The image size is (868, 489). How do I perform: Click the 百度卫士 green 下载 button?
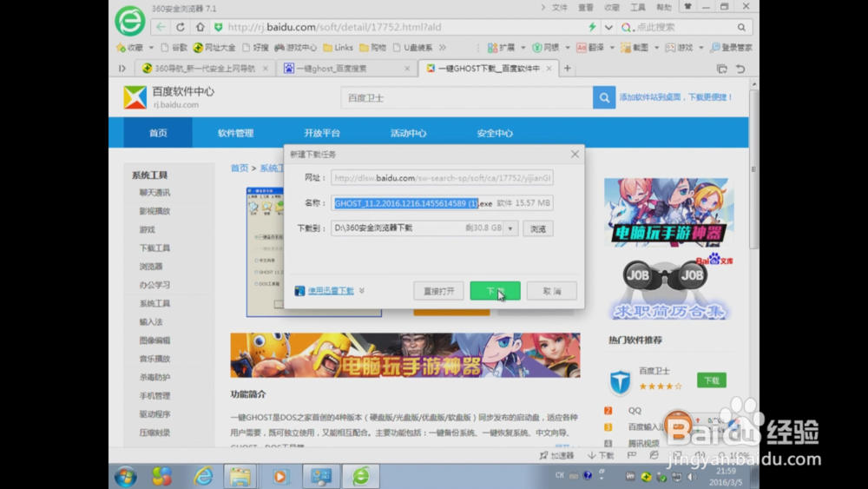[712, 380]
